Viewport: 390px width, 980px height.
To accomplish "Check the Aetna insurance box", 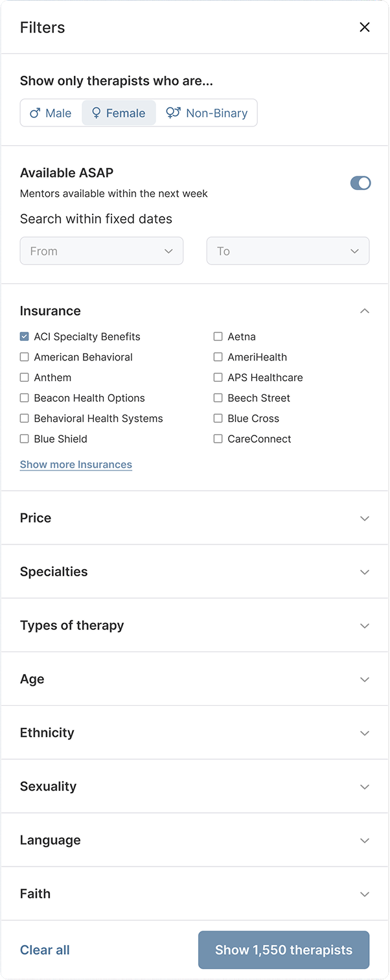I will pos(218,336).
